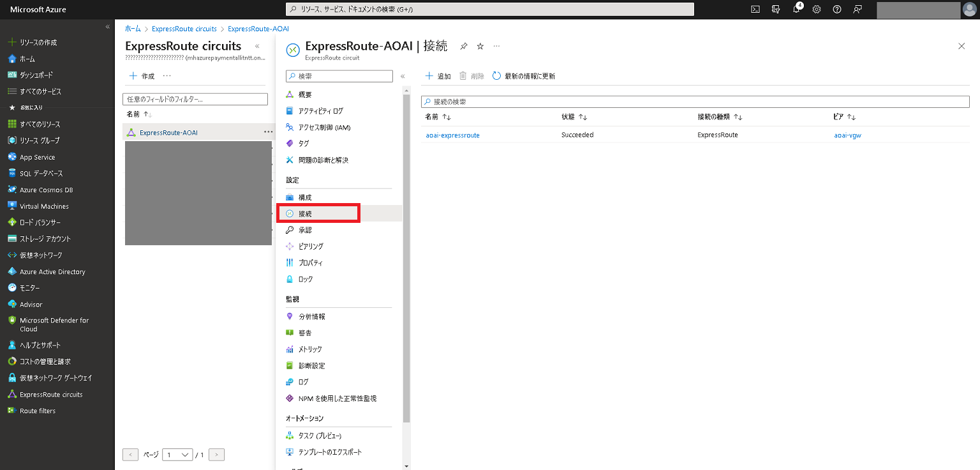Open the page number dropdown
The image size is (980, 470).
coord(177,455)
